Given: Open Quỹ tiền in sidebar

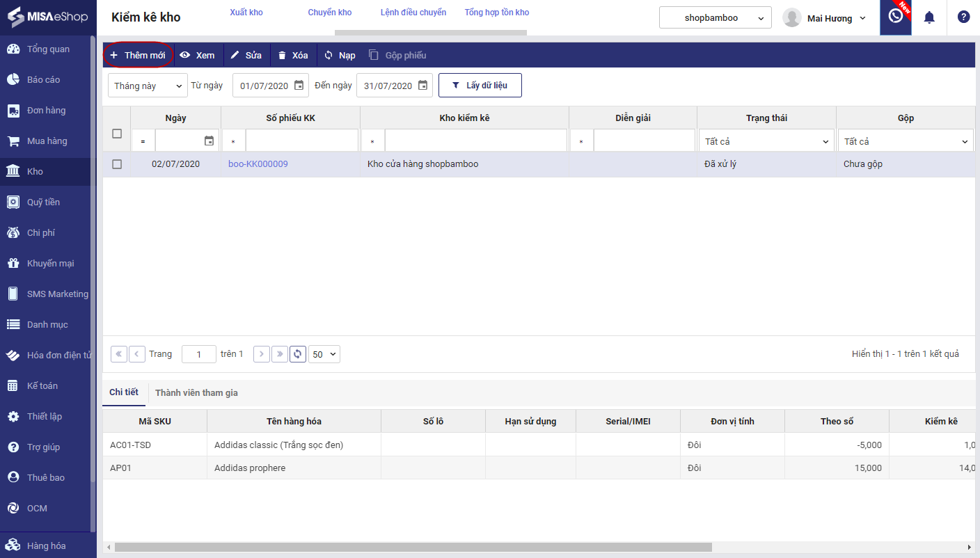Looking at the screenshot, I should tap(43, 202).
